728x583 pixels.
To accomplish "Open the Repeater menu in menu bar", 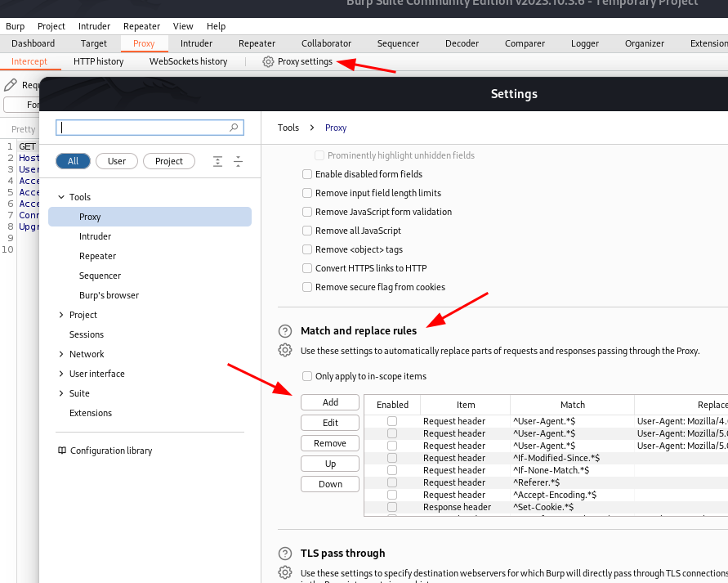I will click(x=141, y=26).
